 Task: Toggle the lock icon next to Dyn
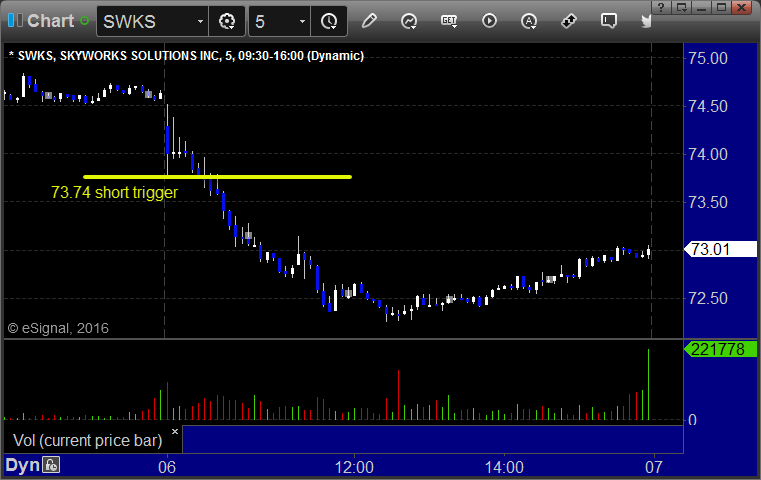click(x=51, y=465)
